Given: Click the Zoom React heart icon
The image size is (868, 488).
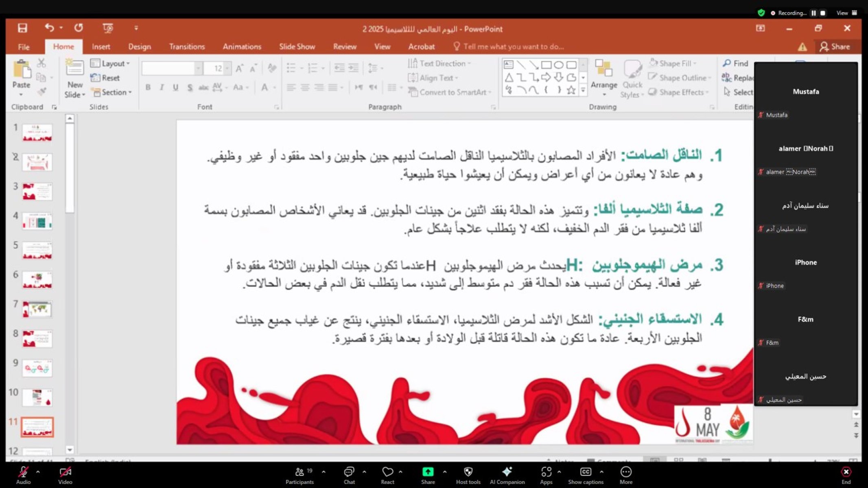Looking at the screenshot, I should tap(387, 475).
